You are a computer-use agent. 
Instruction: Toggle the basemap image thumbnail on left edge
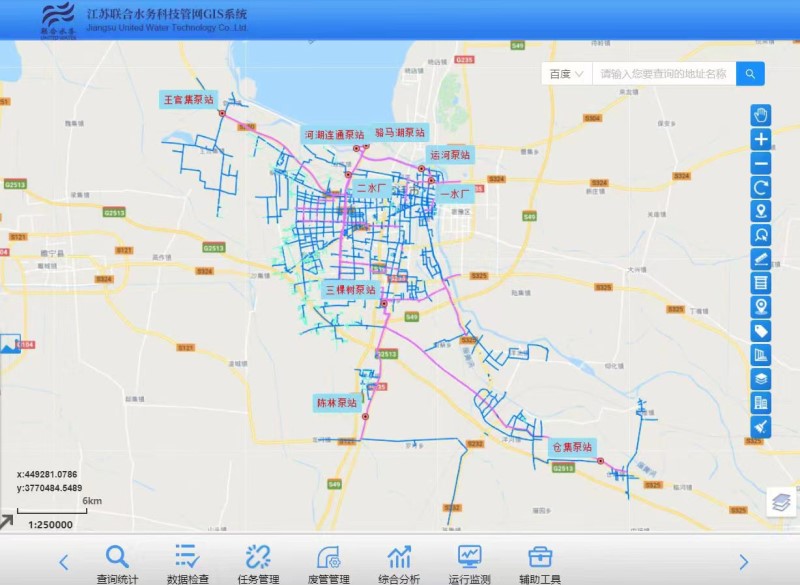point(10,344)
